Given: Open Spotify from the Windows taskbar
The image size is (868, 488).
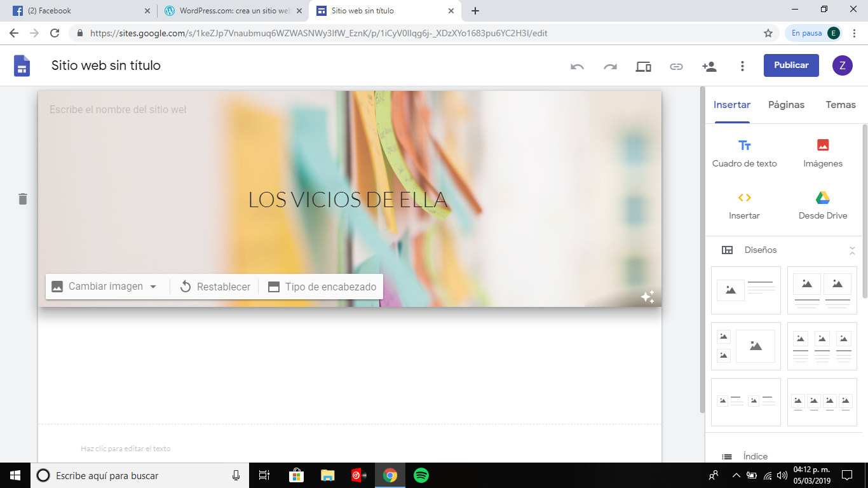Looking at the screenshot, I should coord(421,475).
